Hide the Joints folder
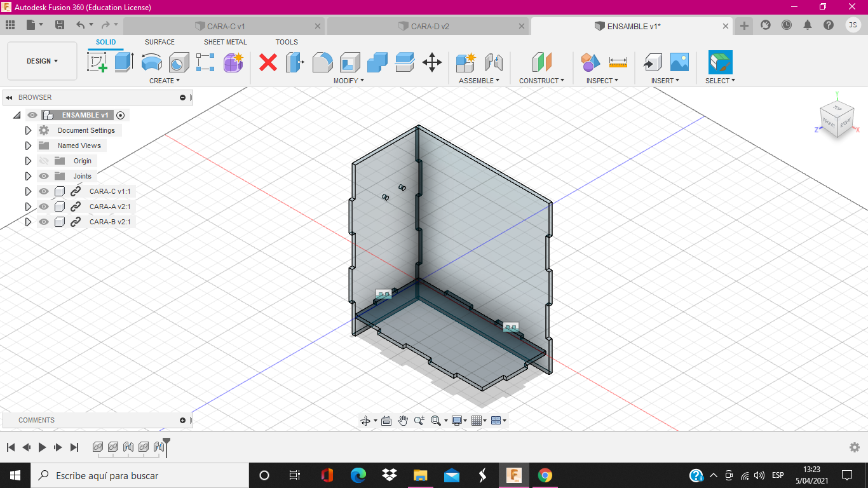Image resolution: width=868 pixels, height=488 pixels. click(x=44, y=176)
